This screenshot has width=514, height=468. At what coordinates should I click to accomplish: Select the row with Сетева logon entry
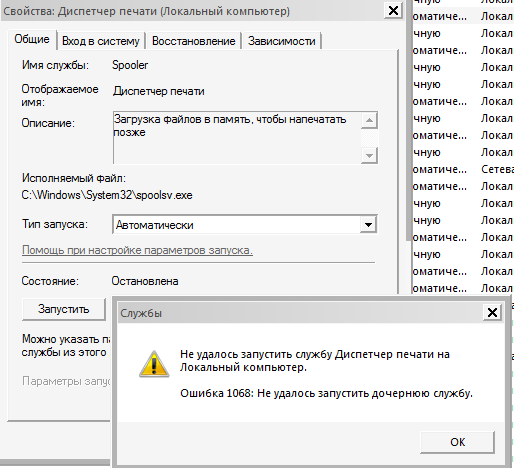coord(463,169)
